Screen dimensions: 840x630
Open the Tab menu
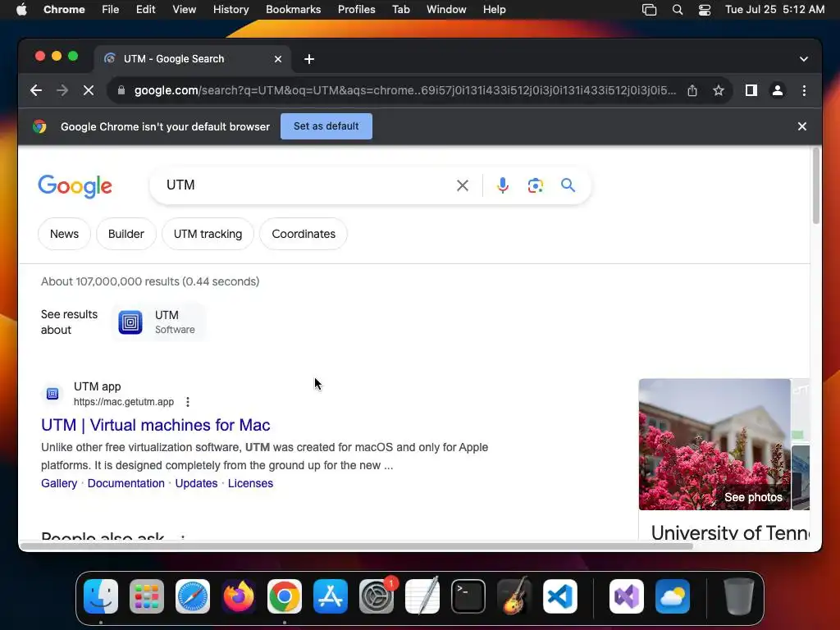pos(400,10)
